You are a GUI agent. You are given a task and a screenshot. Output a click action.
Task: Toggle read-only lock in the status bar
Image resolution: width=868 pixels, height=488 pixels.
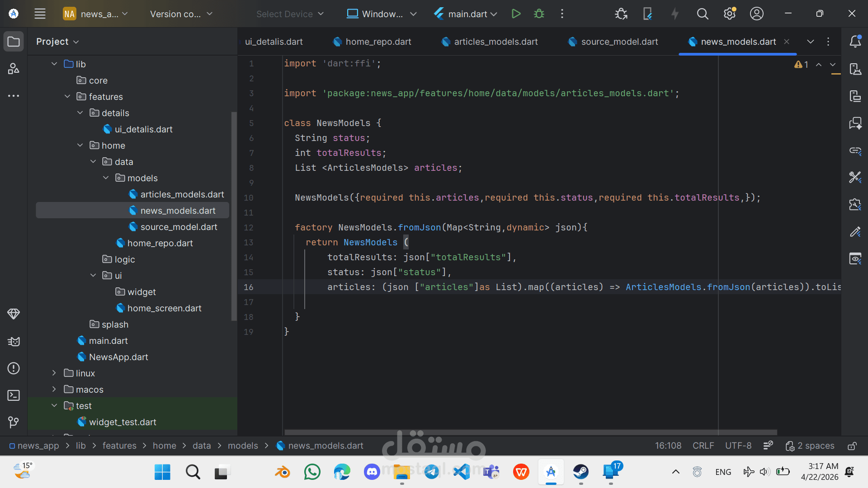(x=852, y=446)
